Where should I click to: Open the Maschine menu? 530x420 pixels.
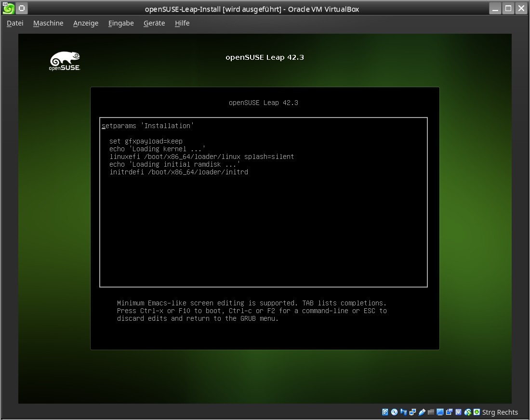coord(48,23)
